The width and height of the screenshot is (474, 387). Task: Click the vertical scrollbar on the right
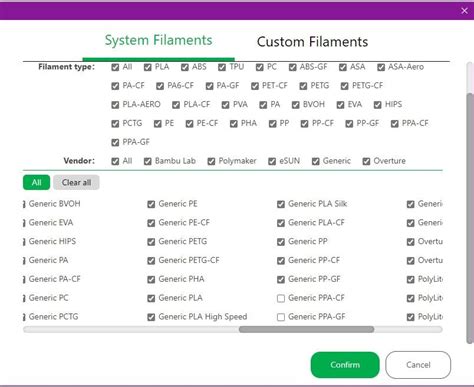pyautogui.click(x=470, y=218)
